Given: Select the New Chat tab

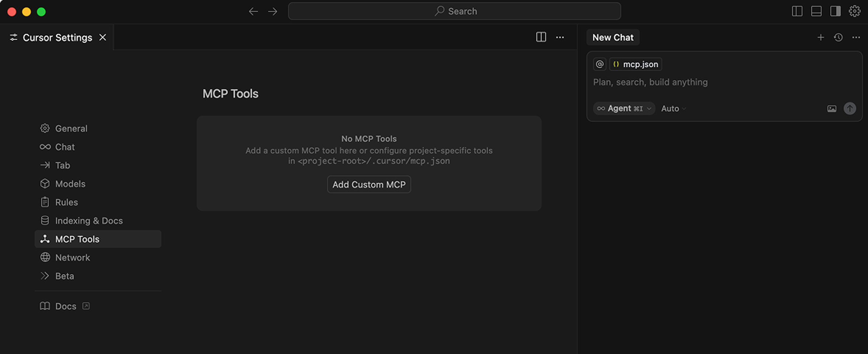Looking at the screenshot, I should tap(613, 37).
